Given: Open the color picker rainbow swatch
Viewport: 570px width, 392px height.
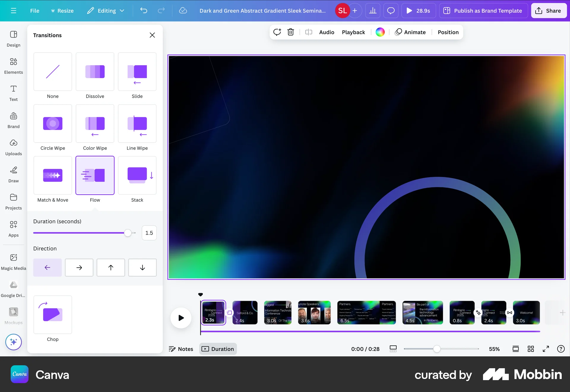Looking at the screenshot, I should coord(380,32).
